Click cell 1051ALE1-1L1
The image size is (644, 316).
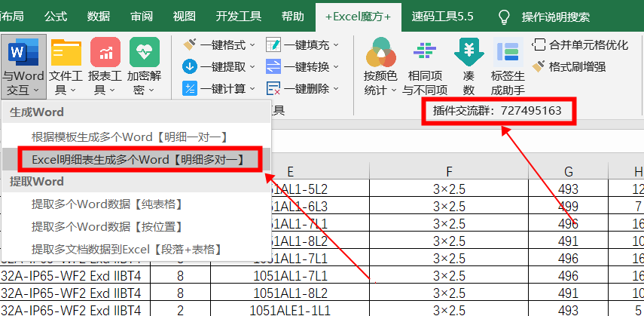[x=290, y=310]
